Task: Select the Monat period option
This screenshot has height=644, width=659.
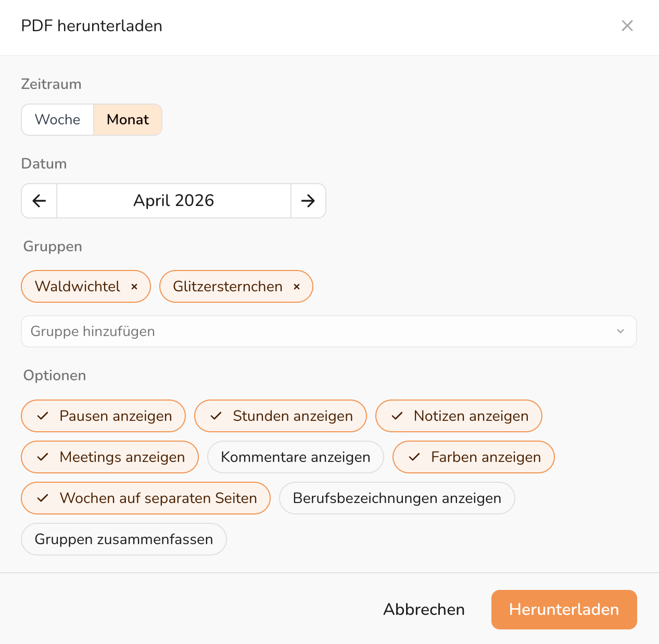Action: (x=128, y=120)
